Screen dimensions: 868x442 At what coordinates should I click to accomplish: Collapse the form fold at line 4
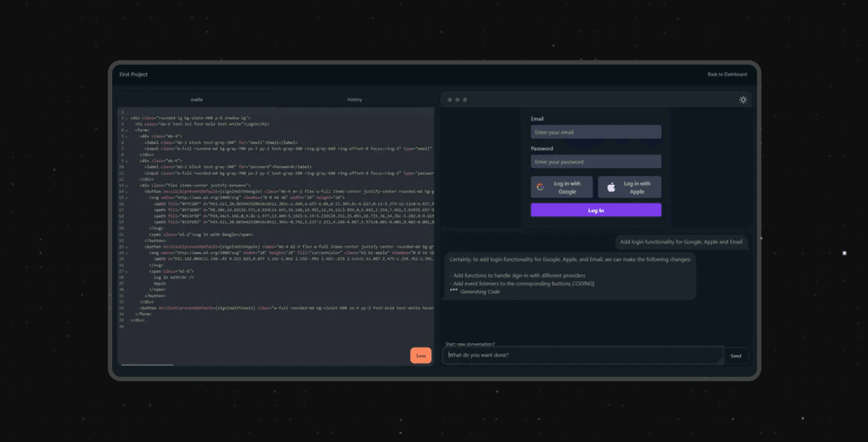tap(127, 130)
